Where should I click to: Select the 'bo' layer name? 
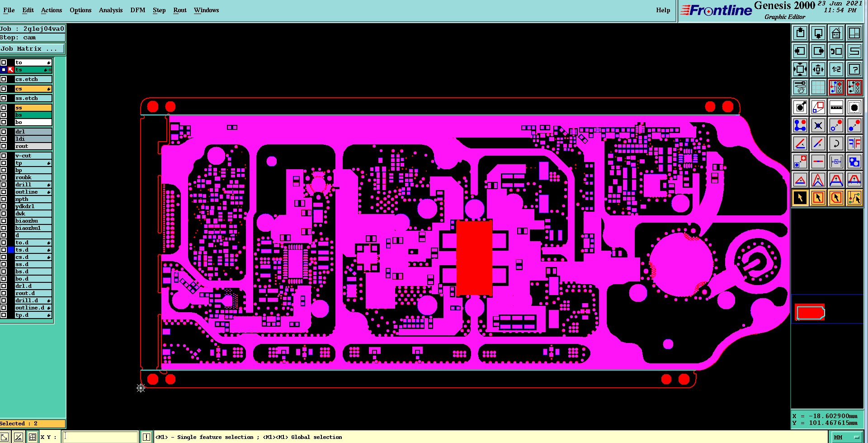(33, 122)
